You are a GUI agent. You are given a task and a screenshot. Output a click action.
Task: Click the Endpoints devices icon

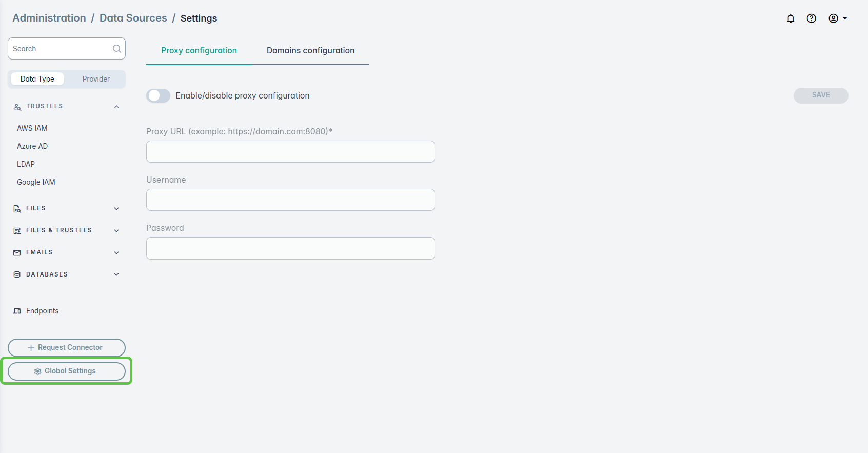point(17,311)
